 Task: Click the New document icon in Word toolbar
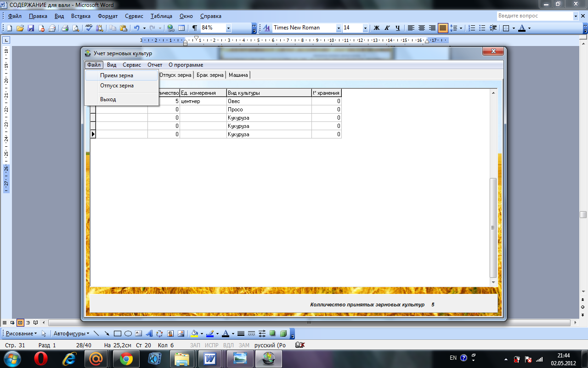tap(9, 28)
